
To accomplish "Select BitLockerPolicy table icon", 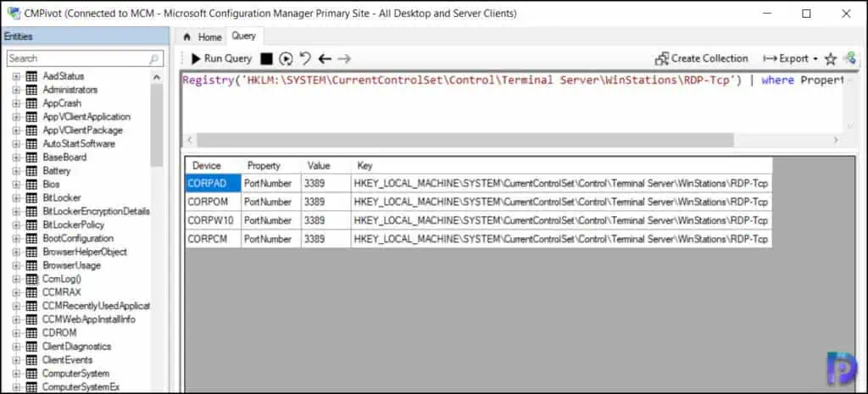I will tap(31, 225).
